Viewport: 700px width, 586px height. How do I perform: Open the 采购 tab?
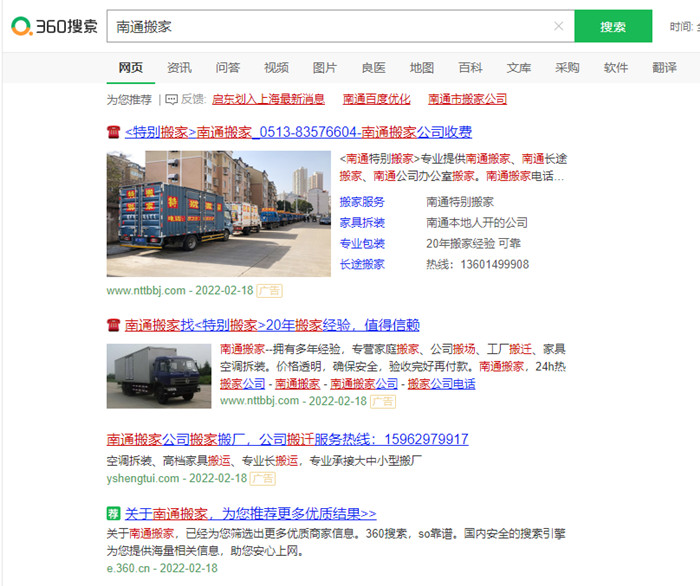567,68
